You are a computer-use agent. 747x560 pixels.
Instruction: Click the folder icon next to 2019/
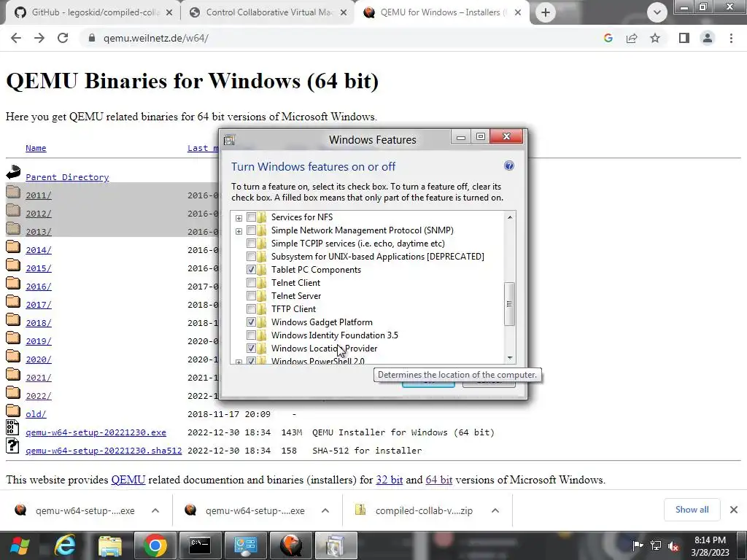click(x=13, y=338)
